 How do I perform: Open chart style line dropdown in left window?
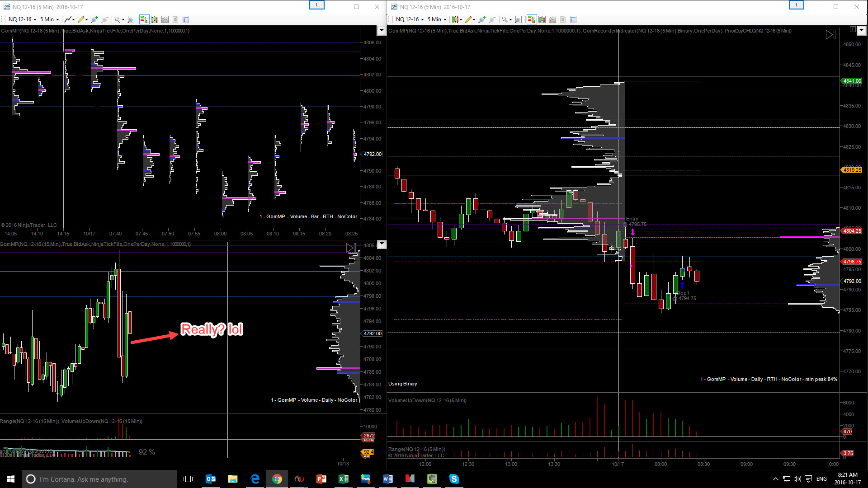tap(69, 19)
